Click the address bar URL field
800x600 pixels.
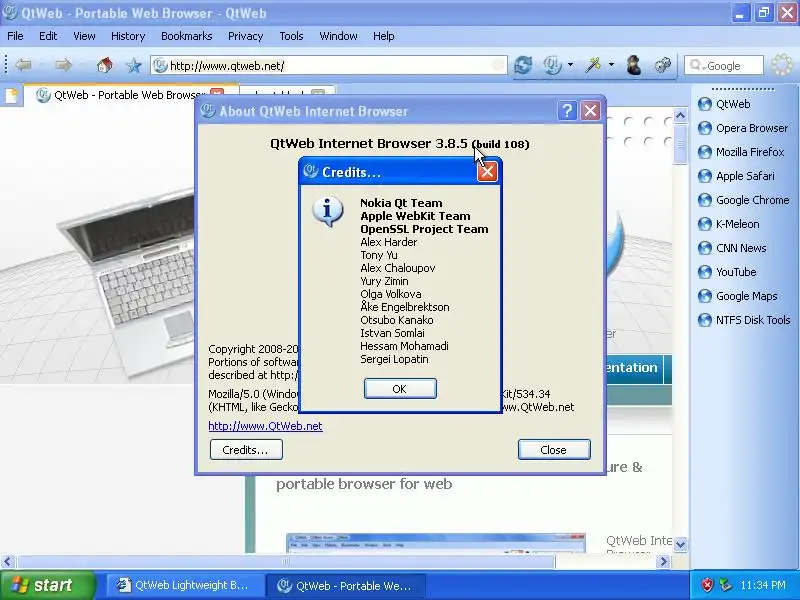point(329,65)
